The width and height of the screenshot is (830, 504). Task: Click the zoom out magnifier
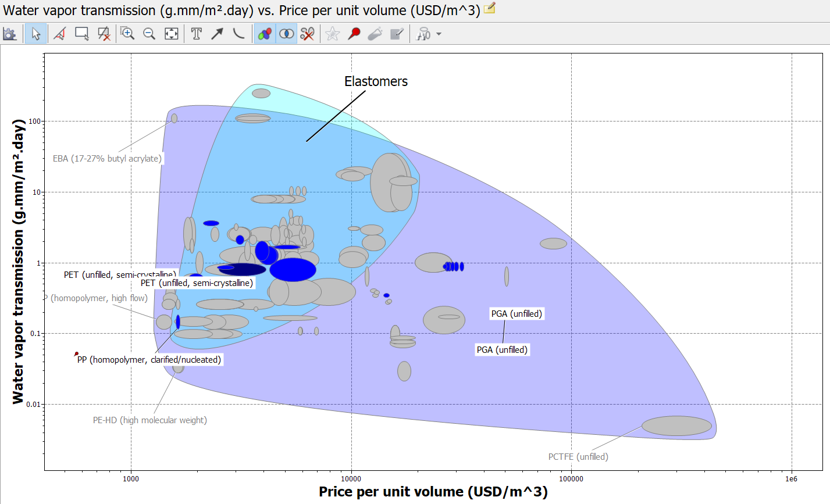click(149, 34)
